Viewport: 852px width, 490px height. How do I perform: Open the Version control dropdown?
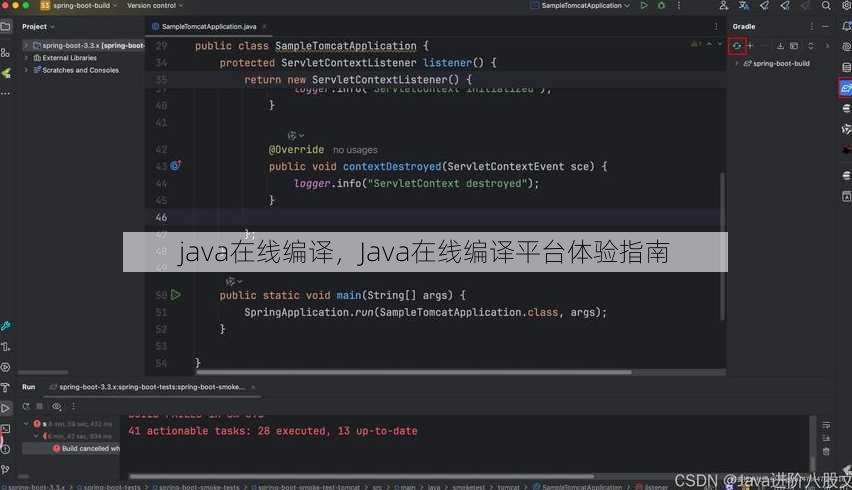[155, 5]
